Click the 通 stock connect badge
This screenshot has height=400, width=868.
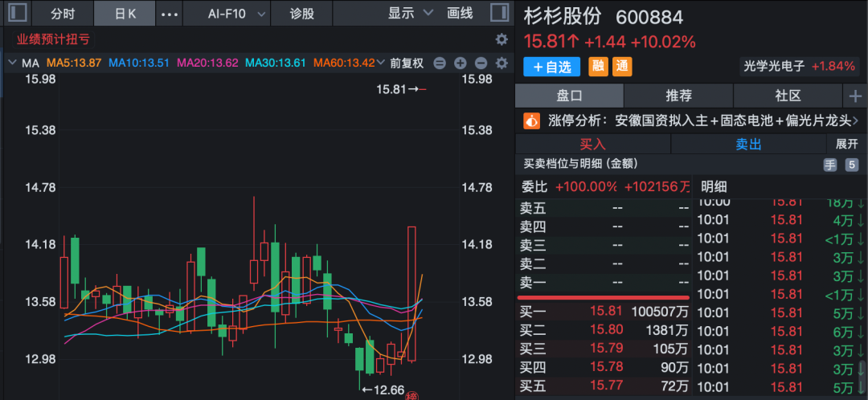tap(622, 67)
